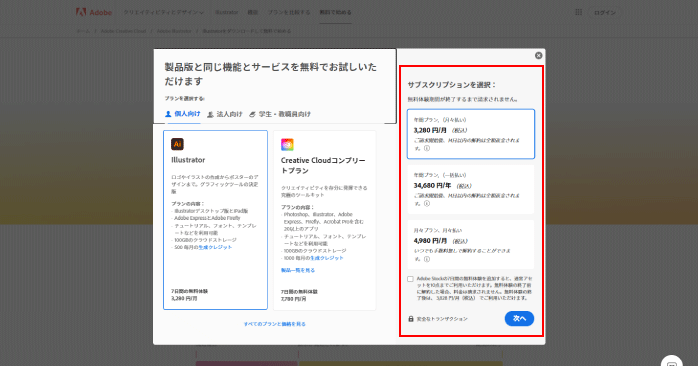The width and height of the screenshot is (698, 366).
Task: Open the app grid icon in header
Action: point(578,12)
